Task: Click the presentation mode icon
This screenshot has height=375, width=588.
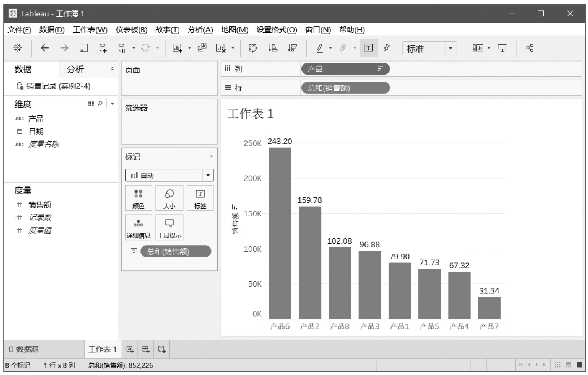Action: pos(502,48)
